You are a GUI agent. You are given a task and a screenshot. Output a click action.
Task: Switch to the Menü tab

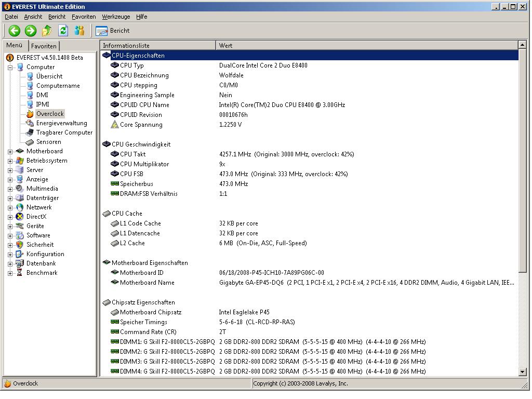14,46
